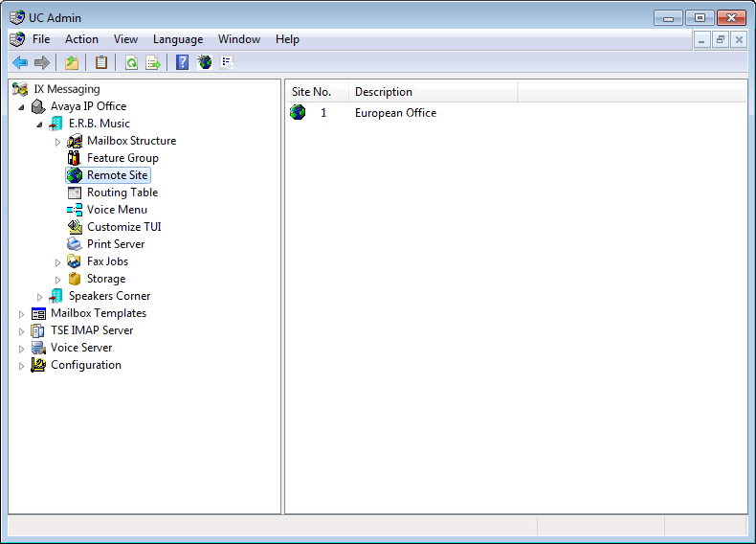Click the Routing Table icon
This screenshot has width=756, height=544.
point(75,193)
